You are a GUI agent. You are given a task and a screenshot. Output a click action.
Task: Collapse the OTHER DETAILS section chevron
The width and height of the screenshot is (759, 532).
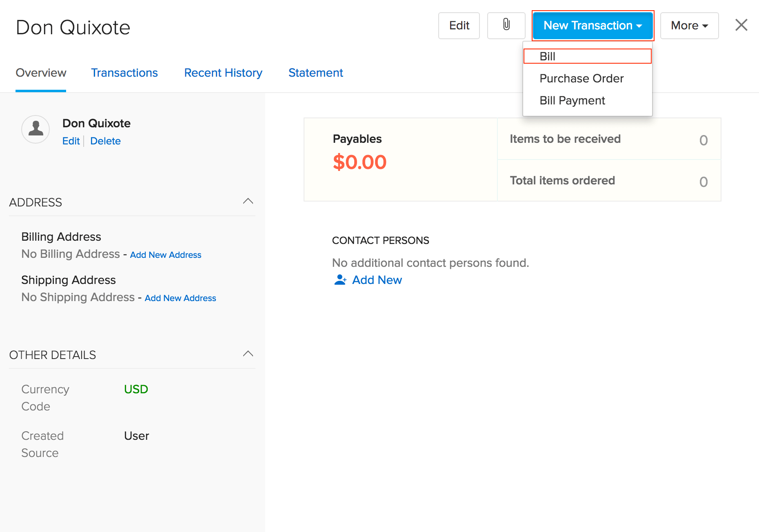[249, 353]
